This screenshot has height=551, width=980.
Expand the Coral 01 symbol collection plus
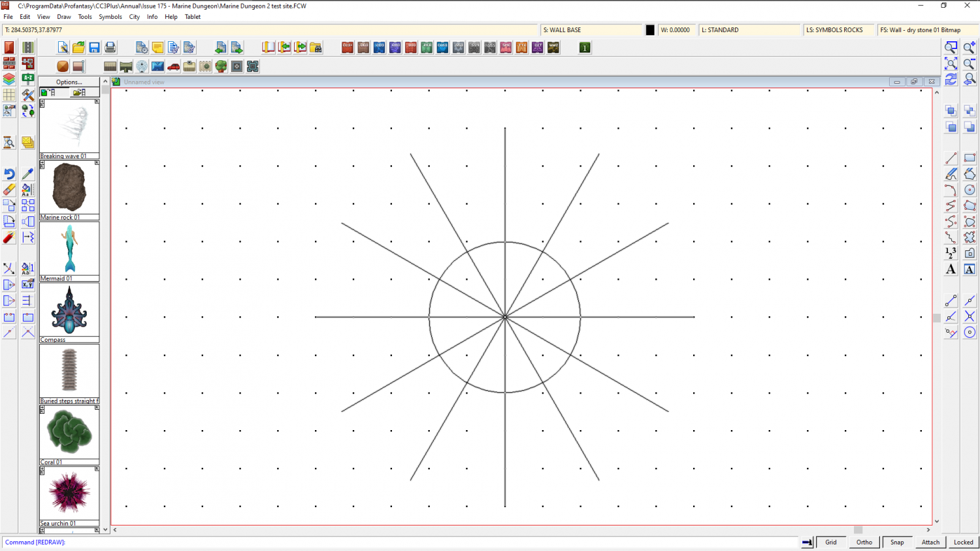tap(42, 409)
